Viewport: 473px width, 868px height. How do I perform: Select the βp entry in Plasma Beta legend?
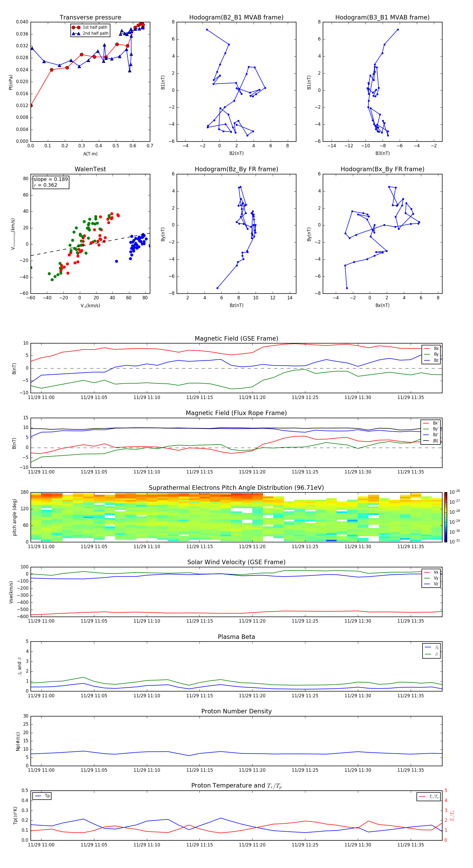click(432, 647)
